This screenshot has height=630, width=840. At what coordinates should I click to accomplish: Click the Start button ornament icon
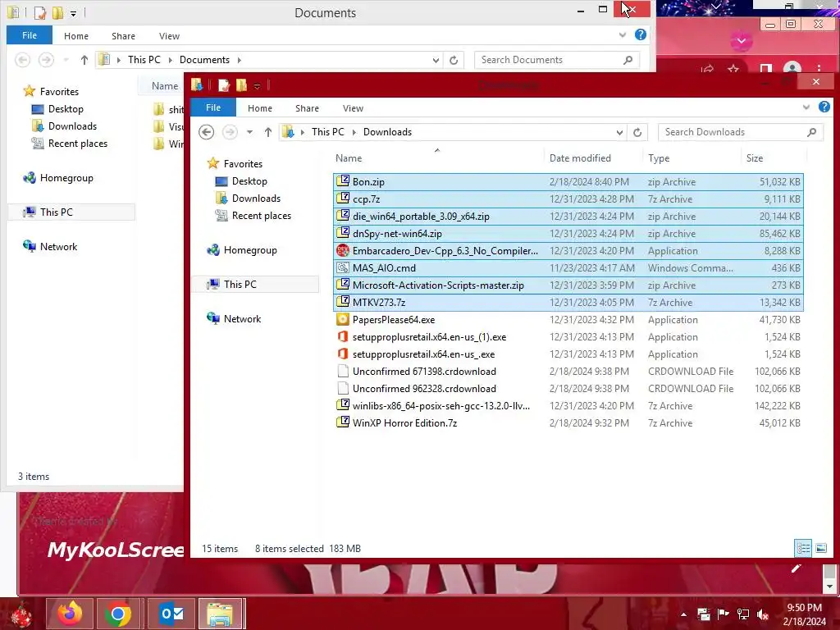pos(21,614)
